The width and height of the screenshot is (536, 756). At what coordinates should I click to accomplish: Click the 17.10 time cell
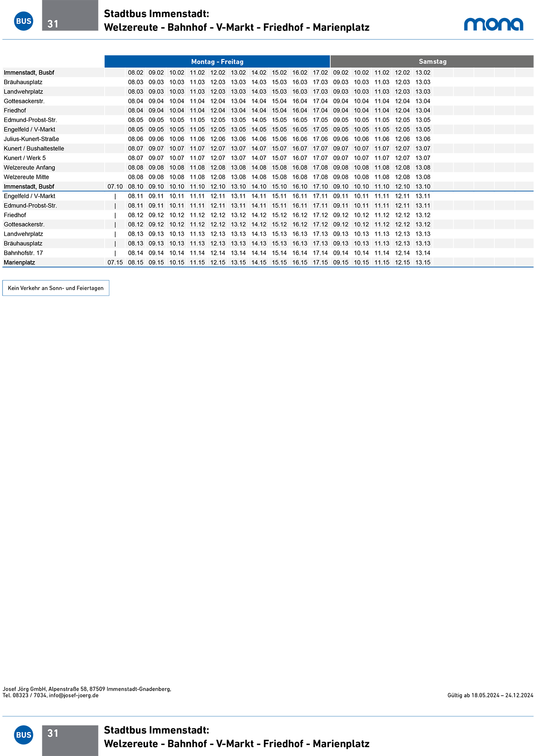coord(320,186)
